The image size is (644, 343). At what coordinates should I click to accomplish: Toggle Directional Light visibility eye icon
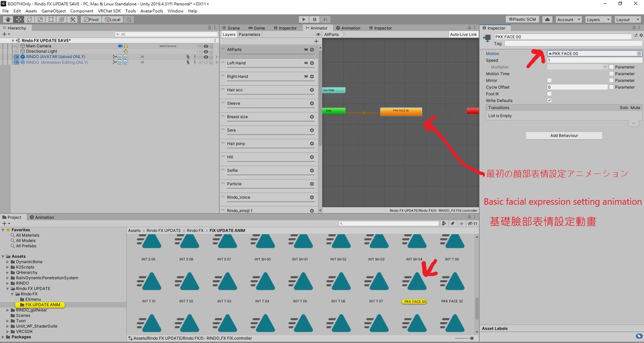pos(206,52)
